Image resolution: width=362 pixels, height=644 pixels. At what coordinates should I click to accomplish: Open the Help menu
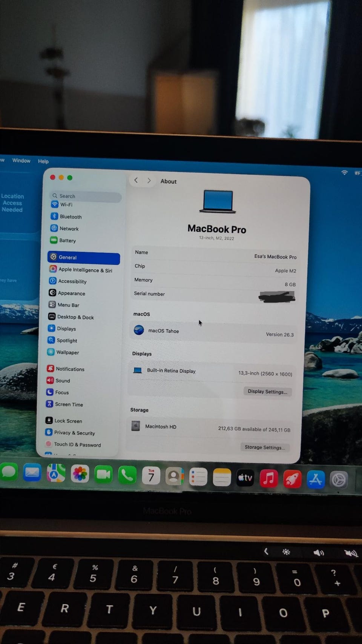click(x=43, y=161)
